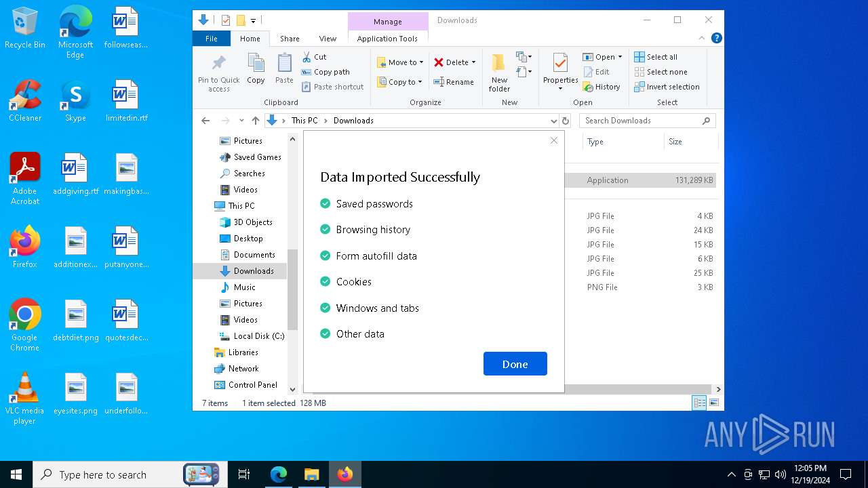Viewport: 868px width, 488px height.
Task: Open Skype desktop shortcut
Action: (x=75, y=101)
